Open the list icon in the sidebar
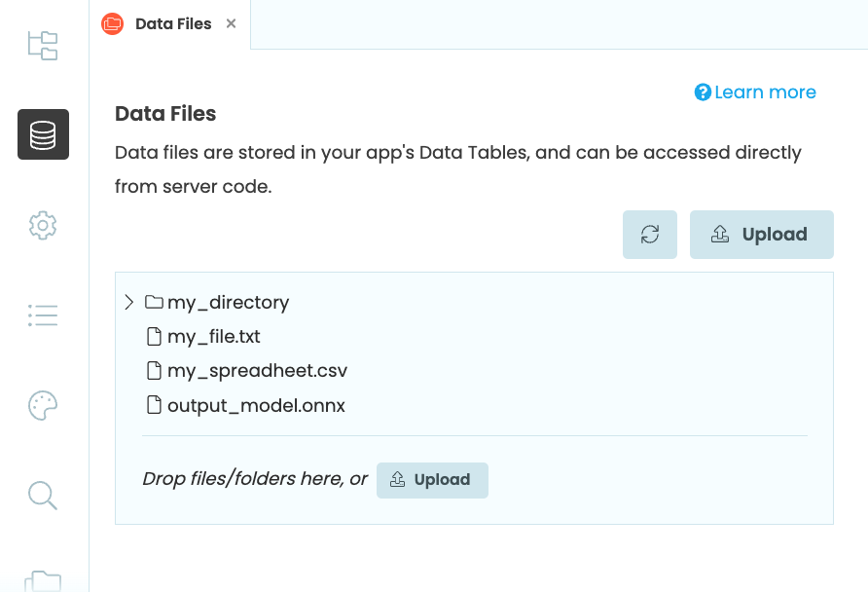868x592 pixels. (x=43, y=315)
